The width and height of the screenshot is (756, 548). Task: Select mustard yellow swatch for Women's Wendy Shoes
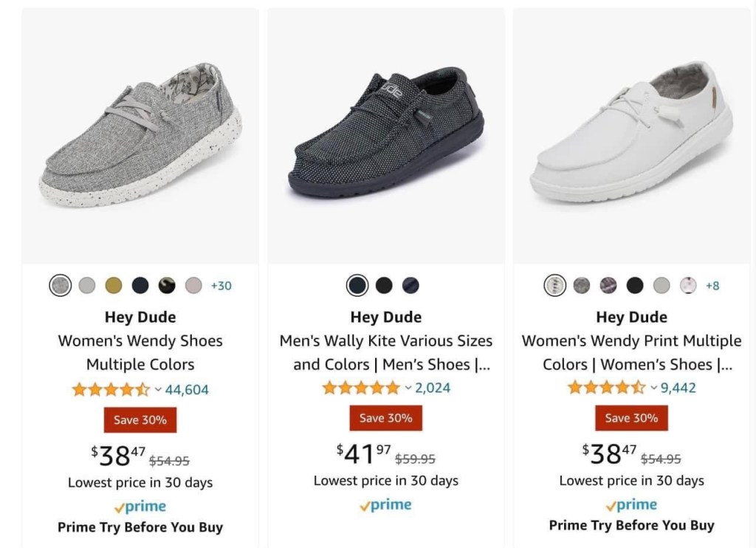pyautogui.click(x=114, y=286)
